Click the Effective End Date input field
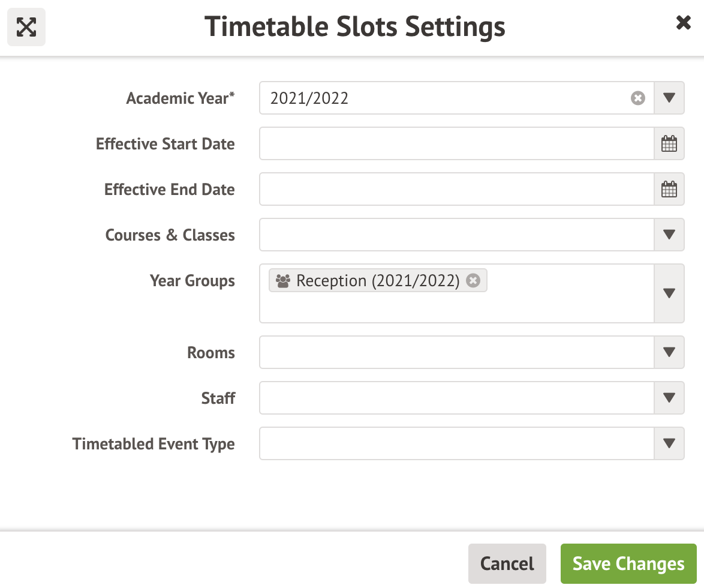This screenshot has height=588, width=704. [456, 190]
